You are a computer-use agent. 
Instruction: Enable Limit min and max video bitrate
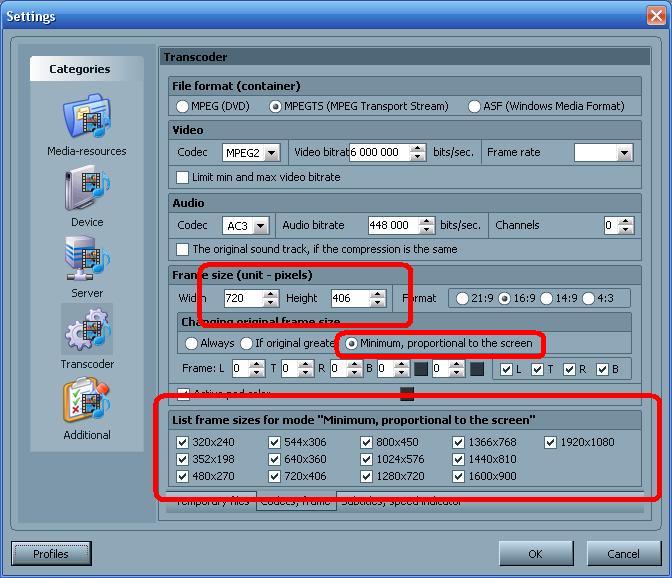coord(182,177)
